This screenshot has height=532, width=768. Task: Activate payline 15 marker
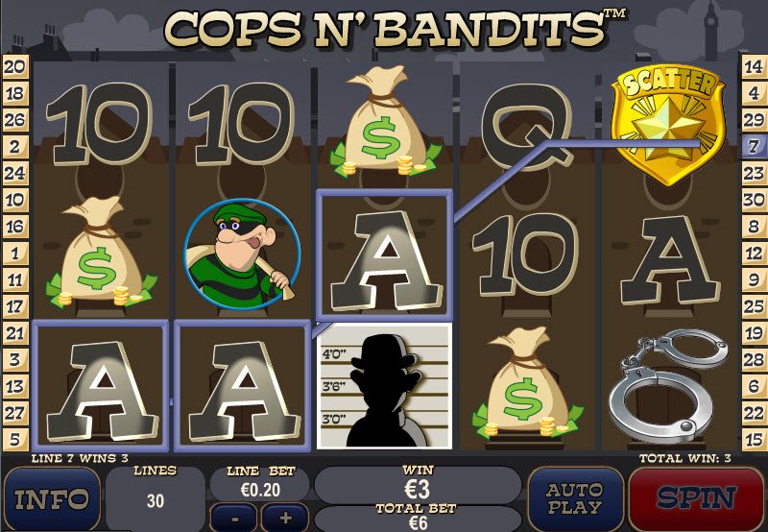pyautogui.click(x=754, y=440)
